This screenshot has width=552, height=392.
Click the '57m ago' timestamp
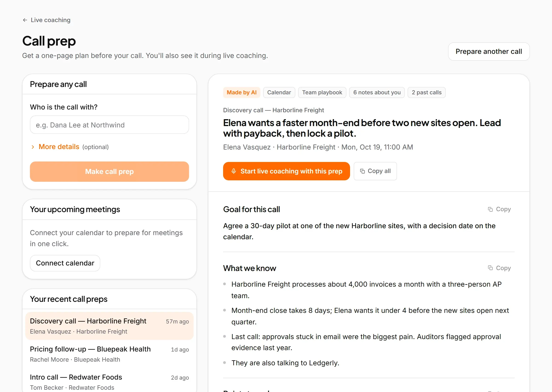click(x=177, y=322)
